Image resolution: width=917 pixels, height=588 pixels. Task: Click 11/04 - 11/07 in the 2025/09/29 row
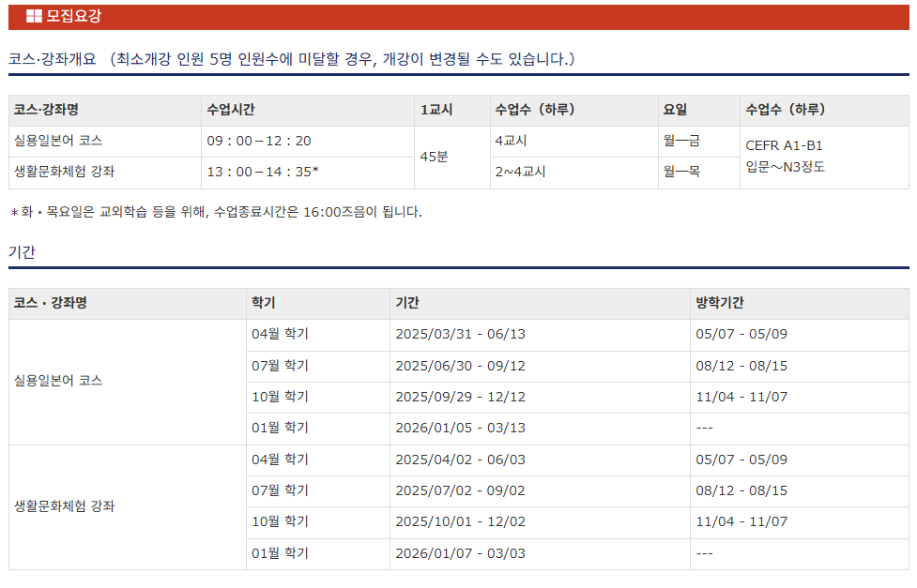[x=741, y=397]
